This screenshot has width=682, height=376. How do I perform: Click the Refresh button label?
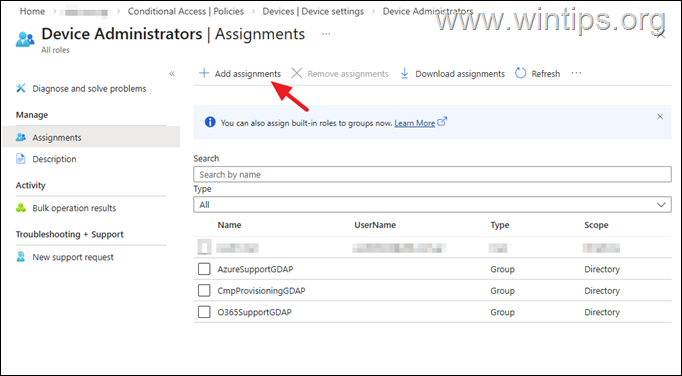coord(546,74)
